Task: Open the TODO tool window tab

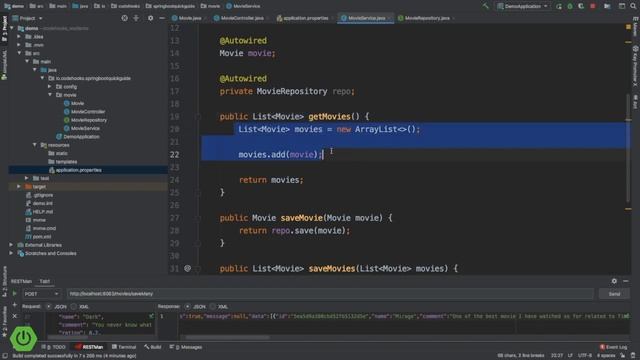Action: 53,347
